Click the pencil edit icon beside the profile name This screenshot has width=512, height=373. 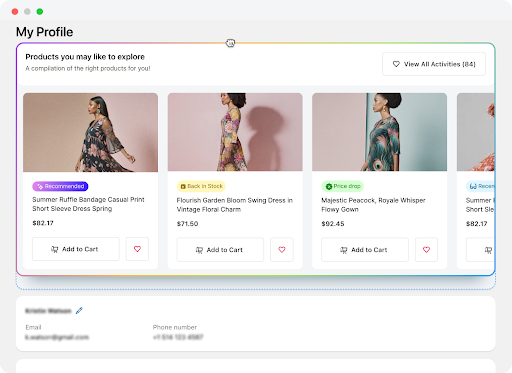click(79, 311)
